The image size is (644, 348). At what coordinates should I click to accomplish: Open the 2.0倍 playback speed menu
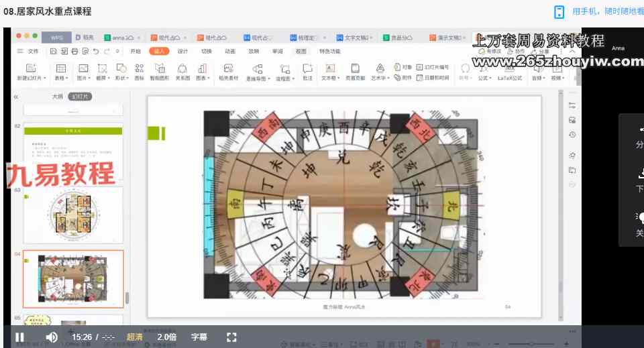click(x=167, y=337)
